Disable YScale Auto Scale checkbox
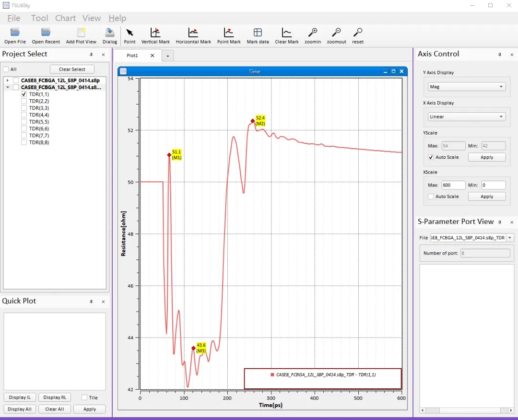Viewport: 518px width, 420px height. (431, 157)
